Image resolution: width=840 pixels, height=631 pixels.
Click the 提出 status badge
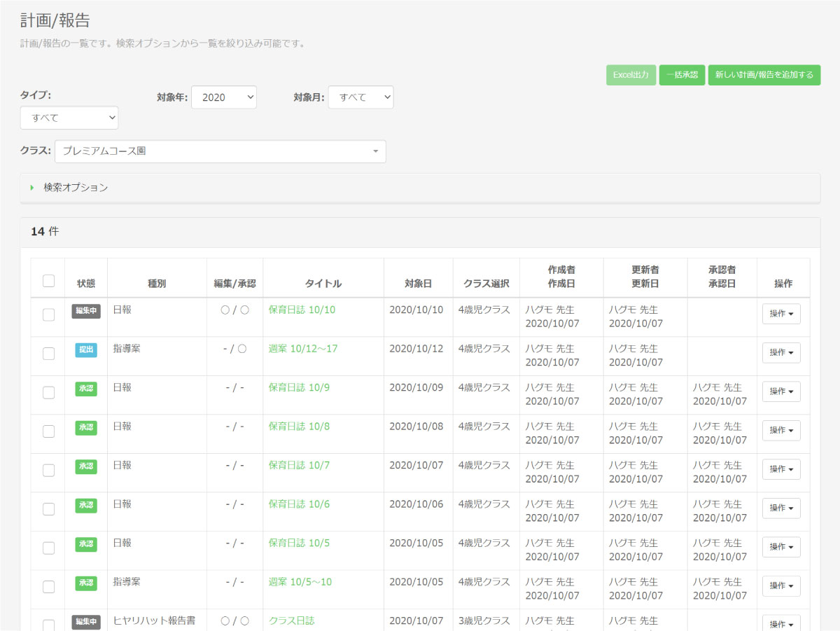86,350
